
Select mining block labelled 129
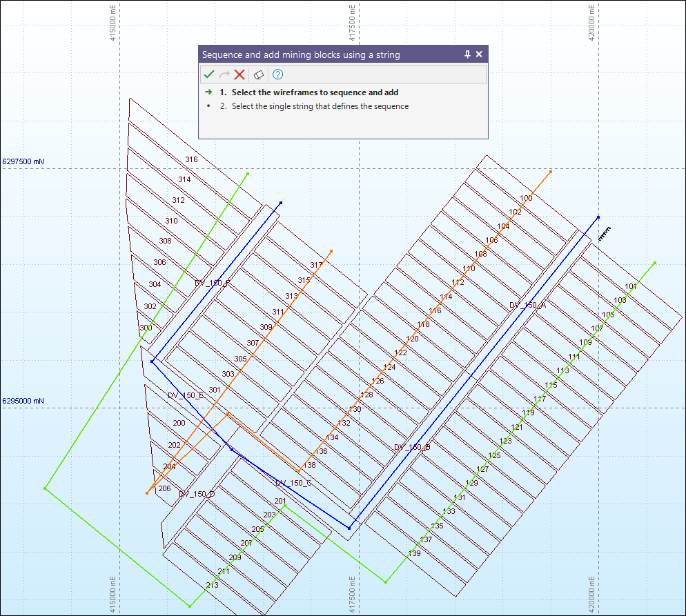pyautogui.click(x=471, y=483)
